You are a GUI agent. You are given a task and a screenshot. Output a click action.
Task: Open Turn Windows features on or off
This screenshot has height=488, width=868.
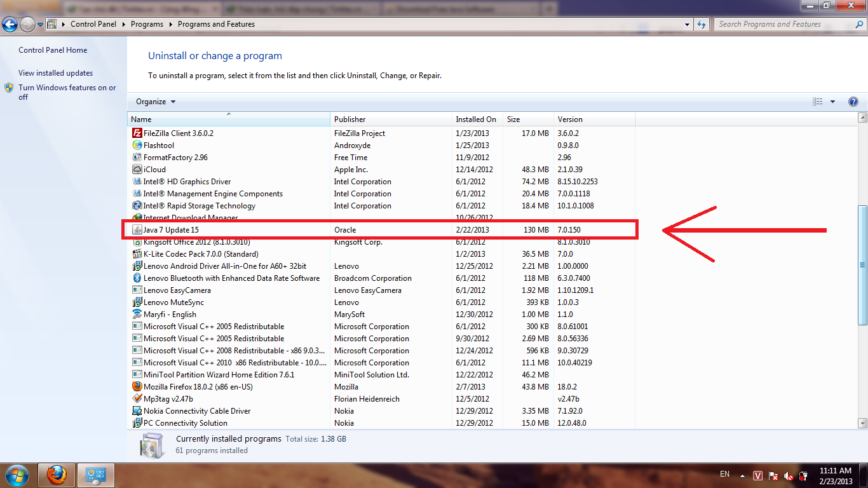pos(67,92)
